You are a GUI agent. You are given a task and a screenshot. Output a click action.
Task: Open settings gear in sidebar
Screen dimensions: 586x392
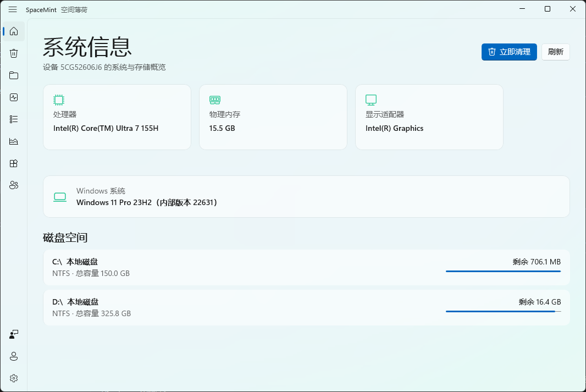(14, 378)
